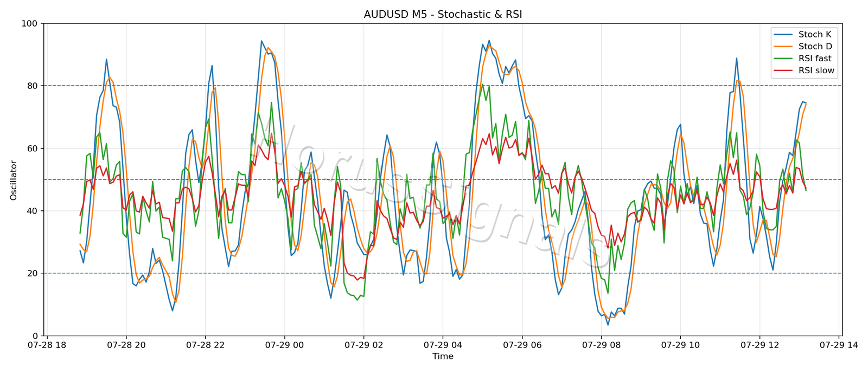Select the 'Stoch D' legend label

pyautogui.click(x=815, y=47)
